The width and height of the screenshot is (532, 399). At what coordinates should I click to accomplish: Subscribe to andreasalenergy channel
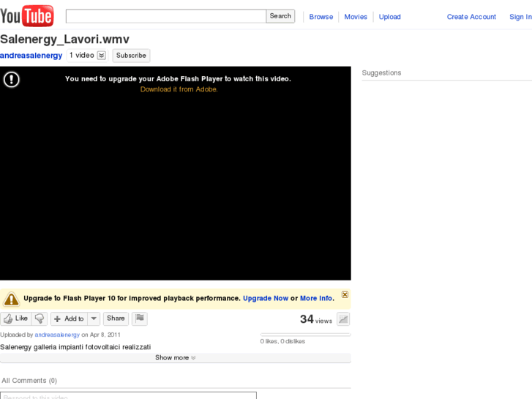(131, 56)
